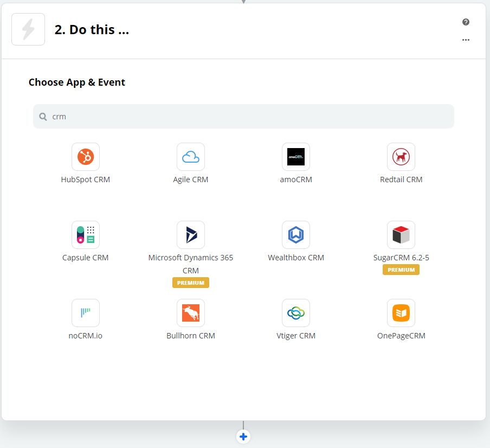Select the HubSpot CRM app icon
Image resolution: width=490 pixels, height=448 pixels.
coord(85,157)
